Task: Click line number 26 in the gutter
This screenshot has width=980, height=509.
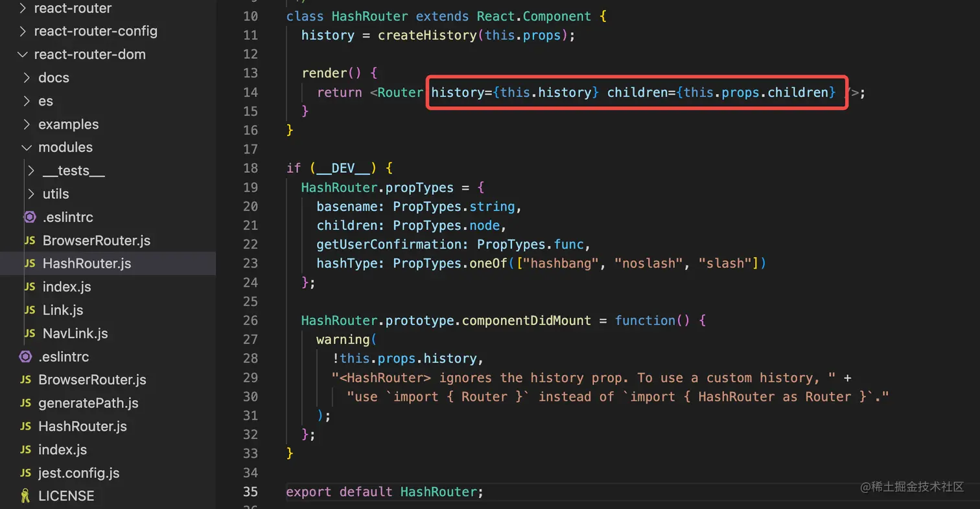Action: [x=250, y=321]
